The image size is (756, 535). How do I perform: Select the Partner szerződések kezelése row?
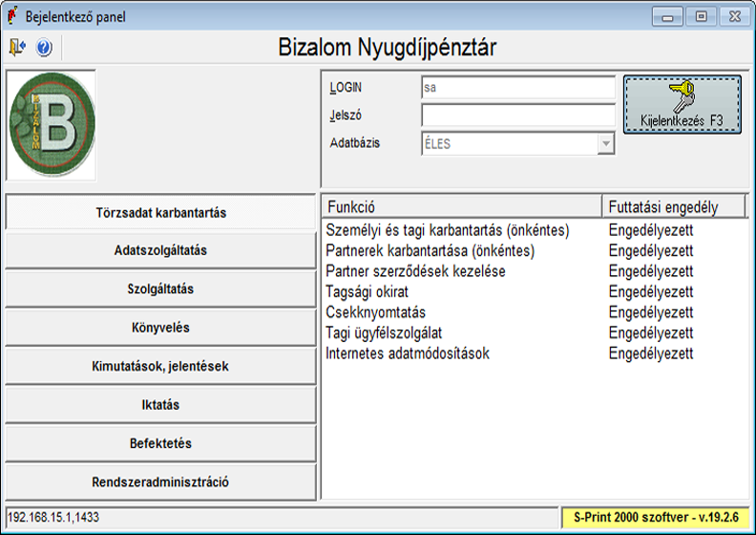tap(535, 271)
